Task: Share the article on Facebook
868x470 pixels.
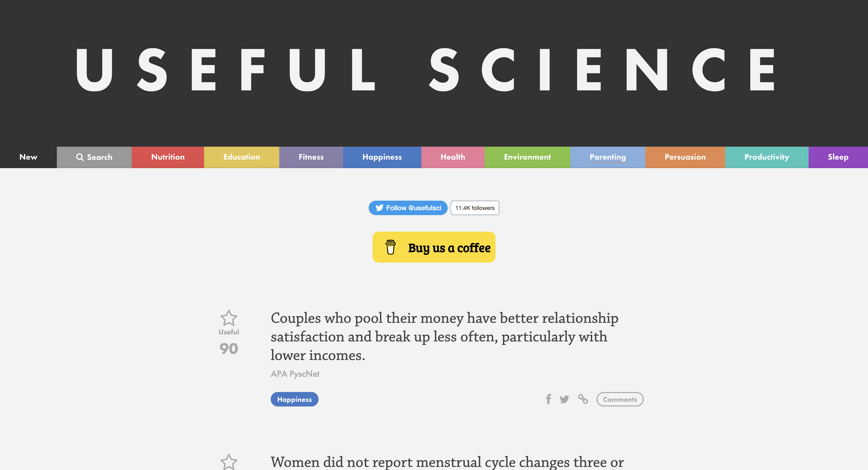Action: tap(548, 399)
